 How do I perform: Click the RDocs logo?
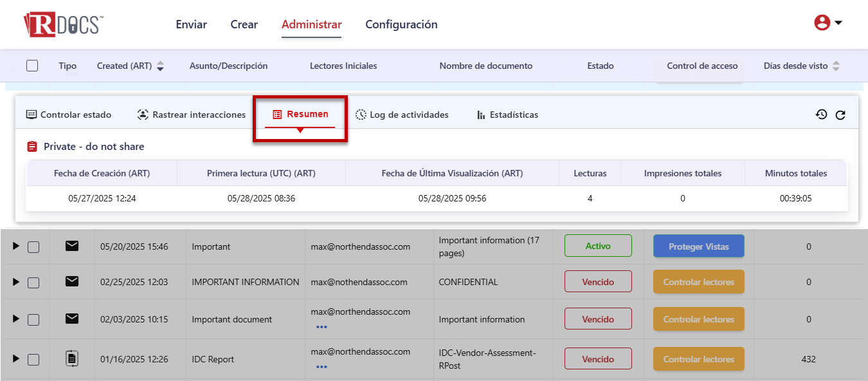click(x=63, y=24)
